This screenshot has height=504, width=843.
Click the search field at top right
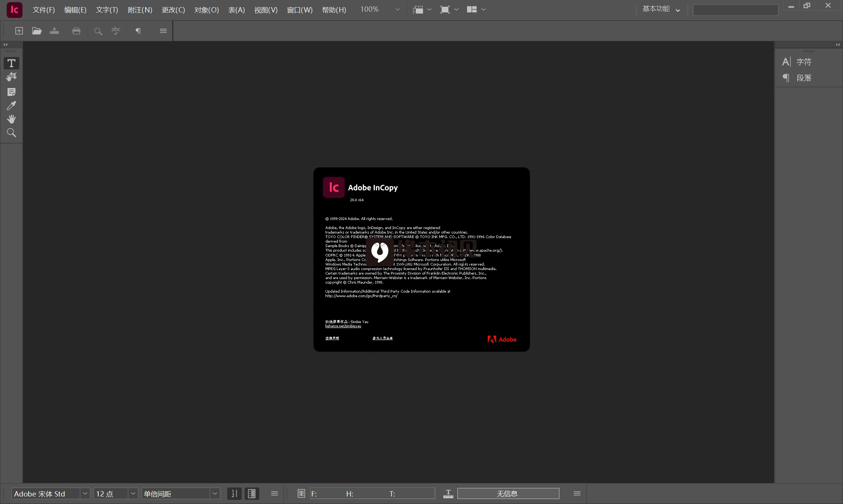[735, 10]
